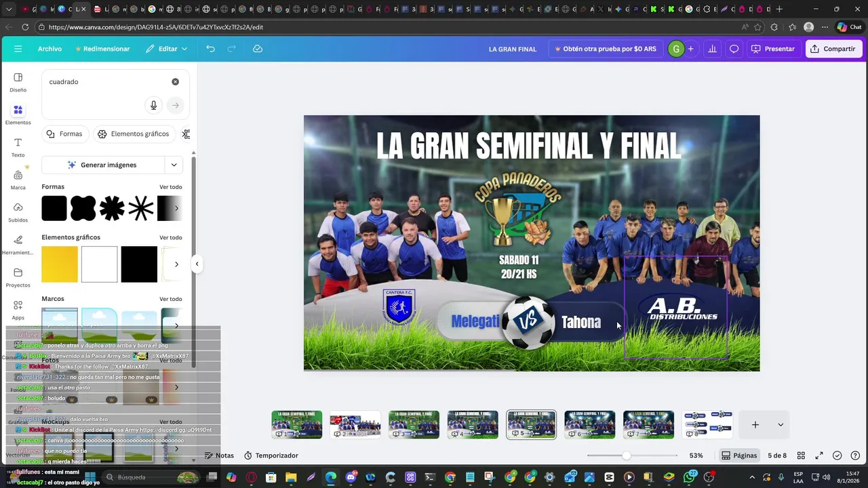Screen dimensions: 868x488
Task: Expand Generar imágenes options arrow
Action: (174, 165)
